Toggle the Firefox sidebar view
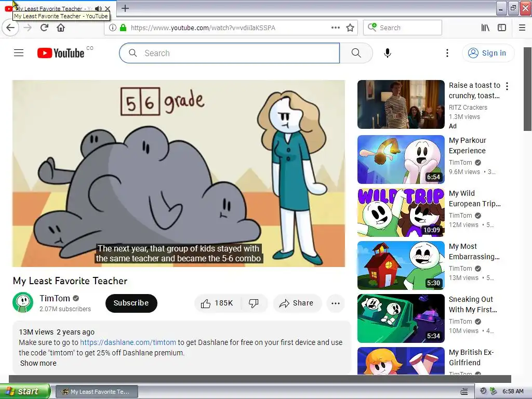Image resolution: width=532 pixels, height=399 pixels. (502, 28)
